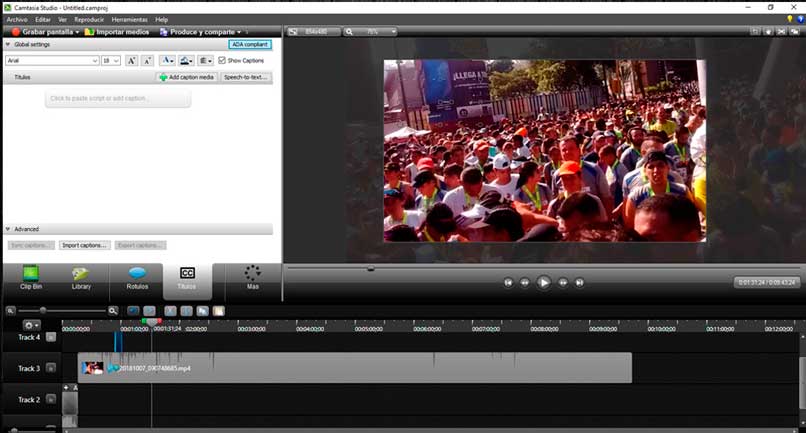Toggle lock on Track 4
806x433 pixels.
tap(51, 337)
